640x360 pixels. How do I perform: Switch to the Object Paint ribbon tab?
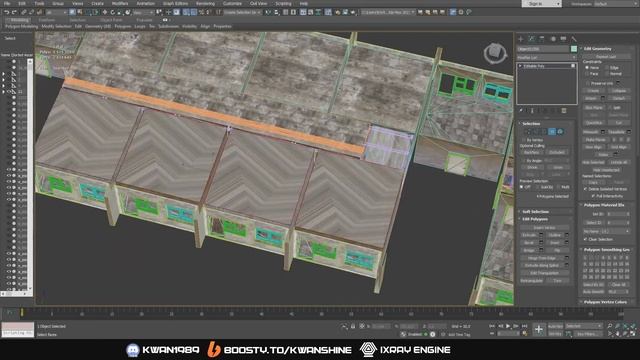[x=111, y=20]
